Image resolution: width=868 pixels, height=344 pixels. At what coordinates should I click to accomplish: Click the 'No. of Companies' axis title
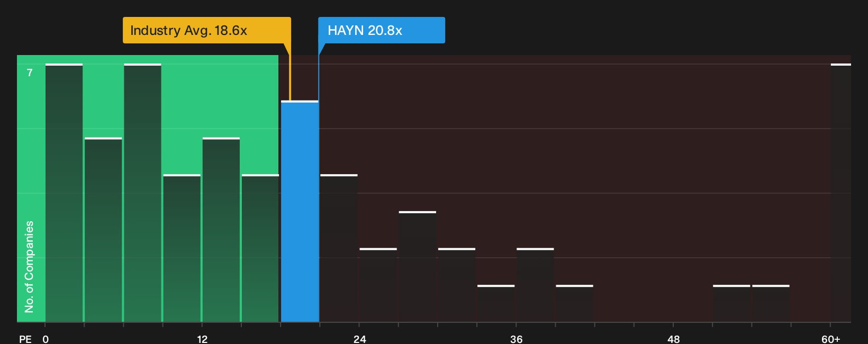[29, 266]
